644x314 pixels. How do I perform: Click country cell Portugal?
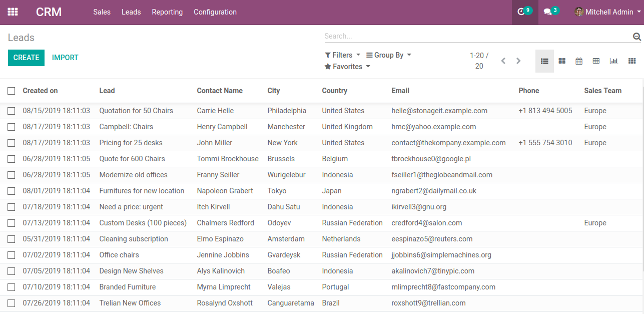coord(335,287)
